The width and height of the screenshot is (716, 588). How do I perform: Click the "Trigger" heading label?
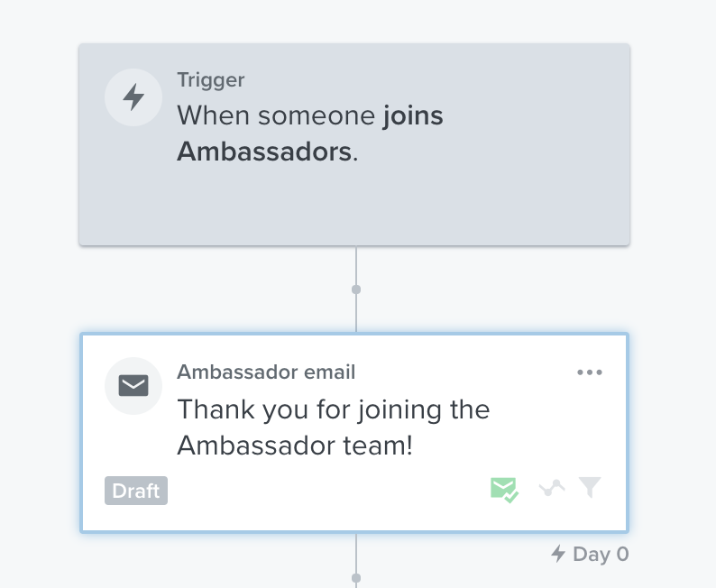210,80
